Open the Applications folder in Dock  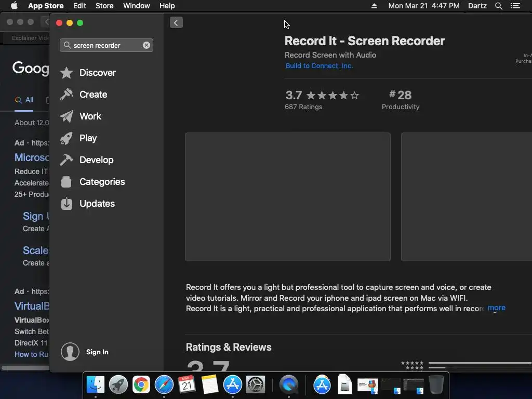(x=322, y=384)
